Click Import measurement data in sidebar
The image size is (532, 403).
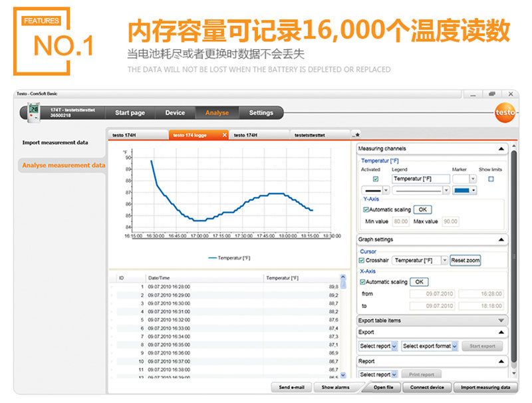(55, 142)
